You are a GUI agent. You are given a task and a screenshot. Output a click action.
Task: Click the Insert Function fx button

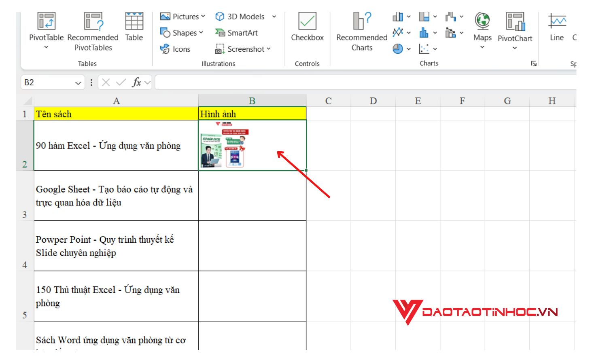point(137,82)
